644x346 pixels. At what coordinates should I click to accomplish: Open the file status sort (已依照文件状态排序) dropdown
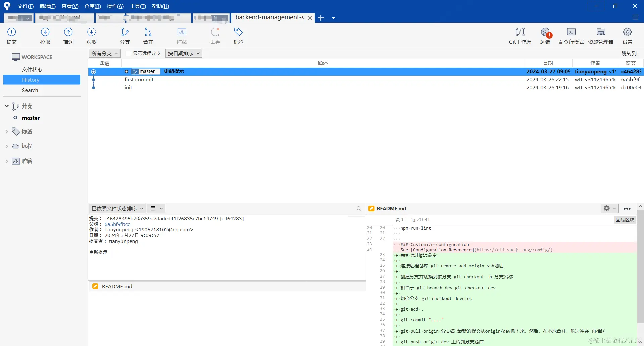(117, 209)
